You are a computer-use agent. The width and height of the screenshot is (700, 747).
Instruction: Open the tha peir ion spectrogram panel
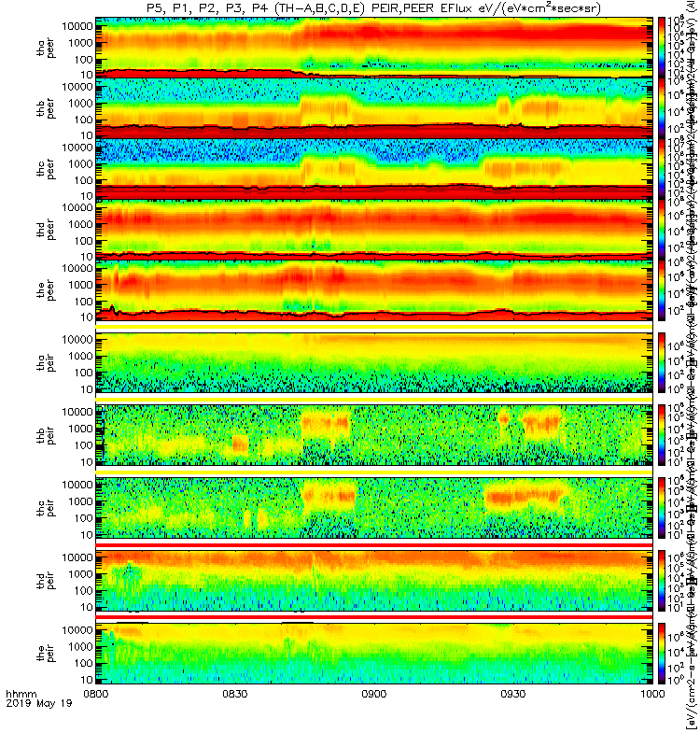coord(374,362)
